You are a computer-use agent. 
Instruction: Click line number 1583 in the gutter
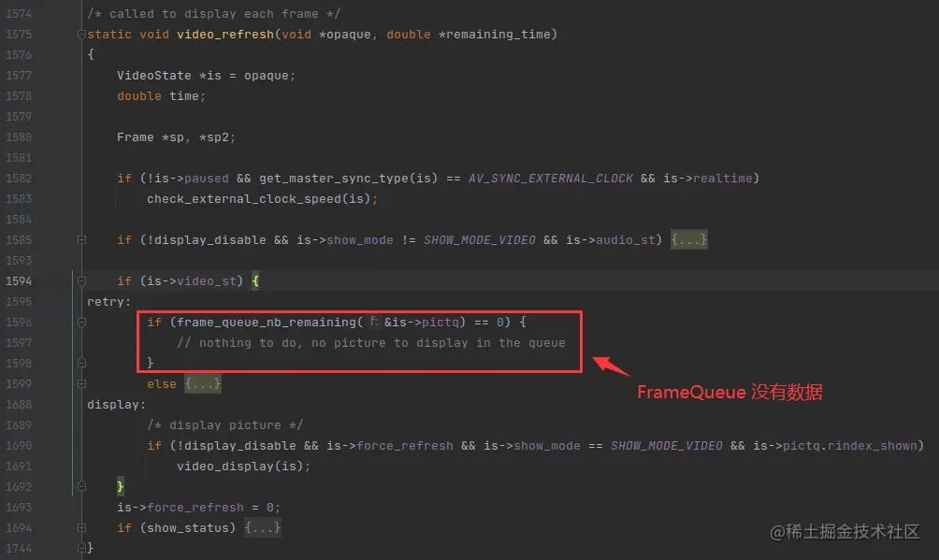coord(19,199)
